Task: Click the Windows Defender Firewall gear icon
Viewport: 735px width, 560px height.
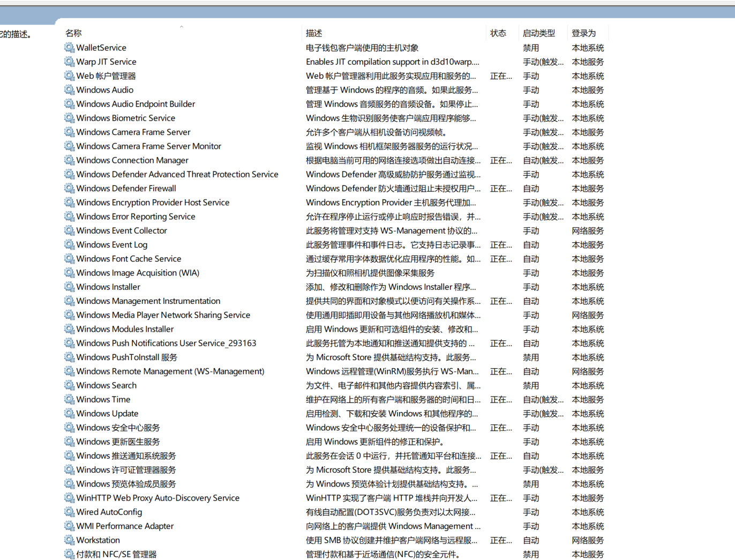Action: click(x=69, y=189)
